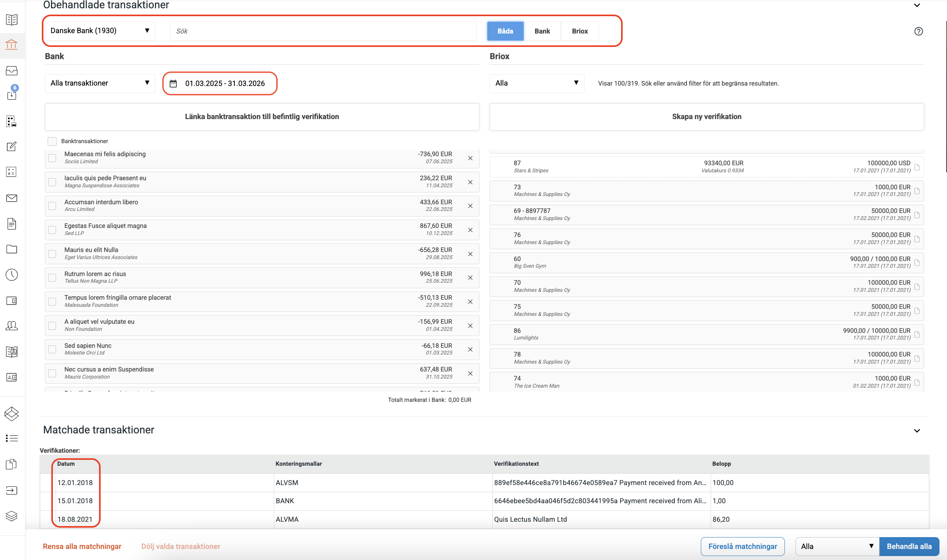Click the Föreslå matchningar button

click(742, 546)
